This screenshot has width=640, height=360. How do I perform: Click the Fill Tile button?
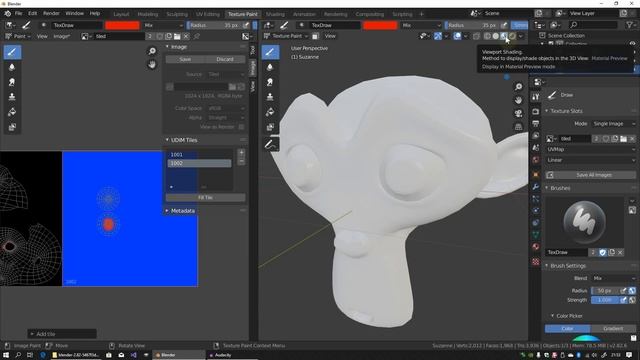click(x=205, y=198)
